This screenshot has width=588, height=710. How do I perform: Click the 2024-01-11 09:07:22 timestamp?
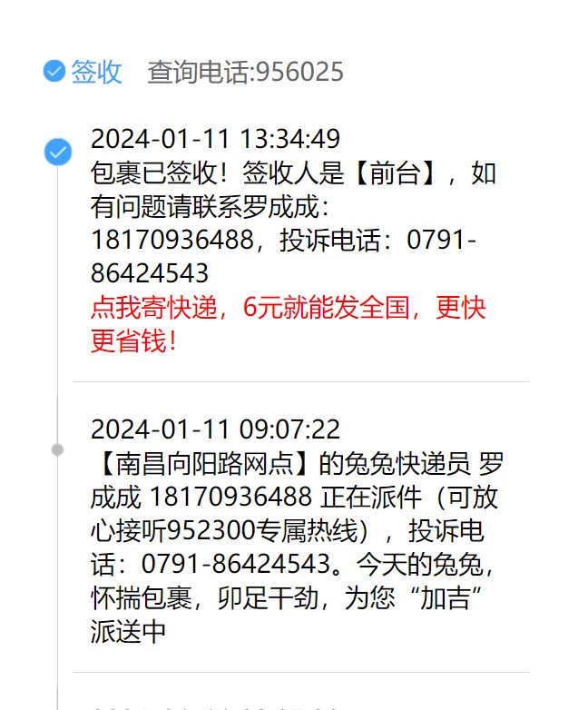click(x=215, y=429)
